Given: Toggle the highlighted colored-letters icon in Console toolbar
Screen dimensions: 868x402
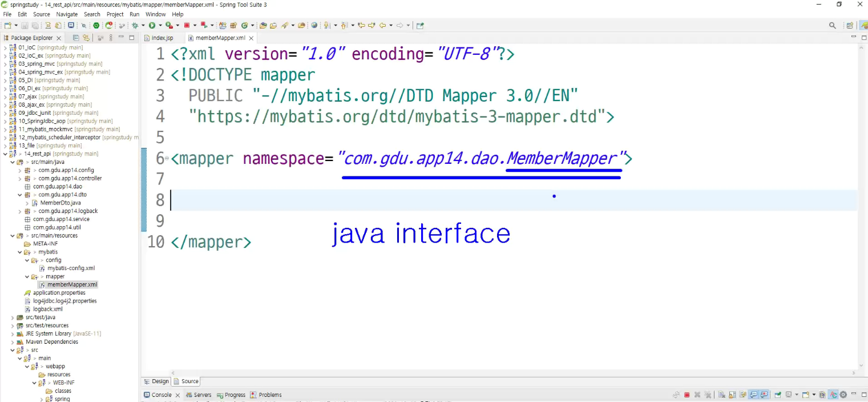Looking at the screenshot, I should click(x=833, y=395).
